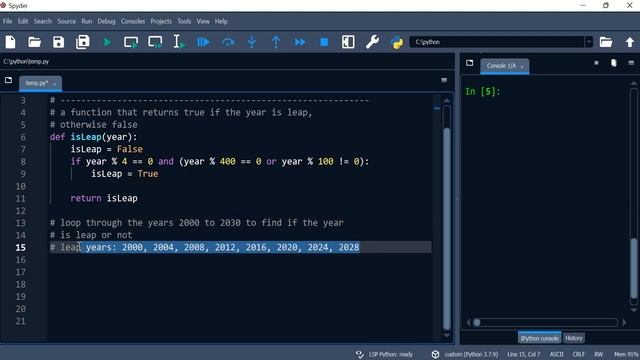
Task: Open the console pane options menu
Action: pos(631,63)
